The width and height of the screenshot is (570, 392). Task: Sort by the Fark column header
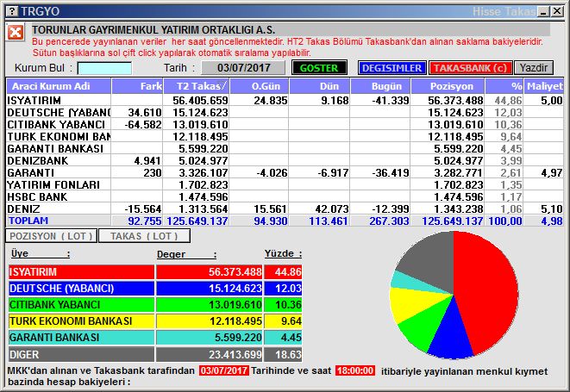pos(137,86)
